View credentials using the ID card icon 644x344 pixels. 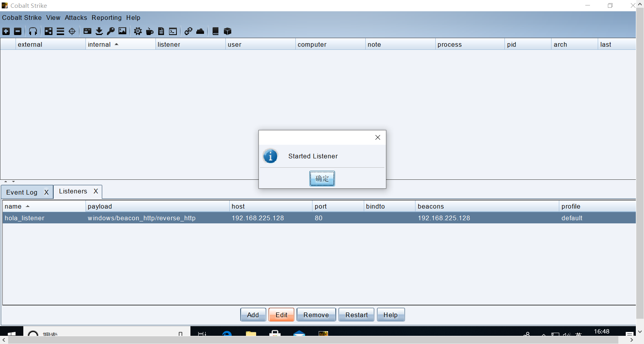(87, 32)
